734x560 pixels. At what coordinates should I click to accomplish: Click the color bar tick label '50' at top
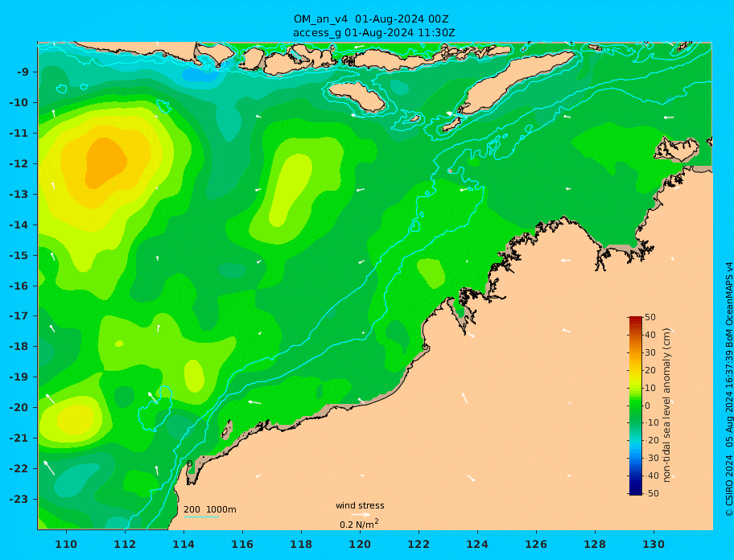pyautogui.click(x=649, y=317)
